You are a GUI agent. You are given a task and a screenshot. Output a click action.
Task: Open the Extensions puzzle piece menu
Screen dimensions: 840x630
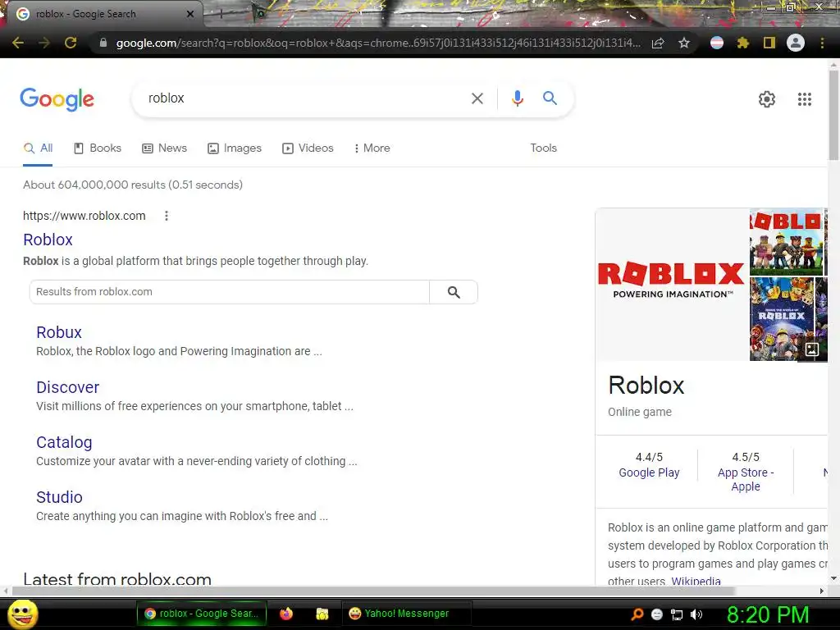pyautogui.click(x=743, y=43)
